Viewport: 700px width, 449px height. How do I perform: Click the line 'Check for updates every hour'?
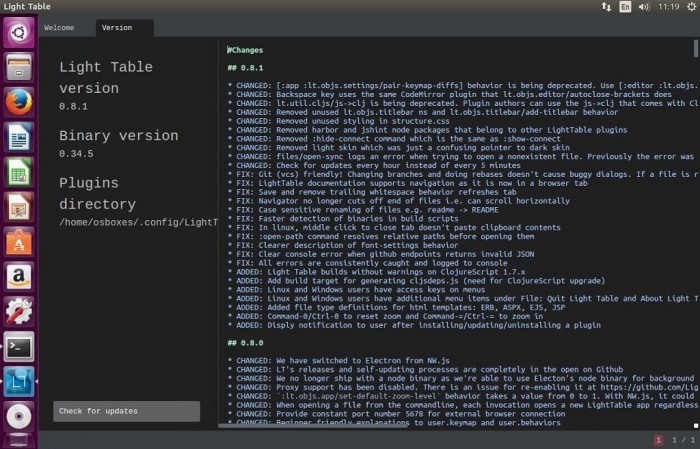(374, 165)
